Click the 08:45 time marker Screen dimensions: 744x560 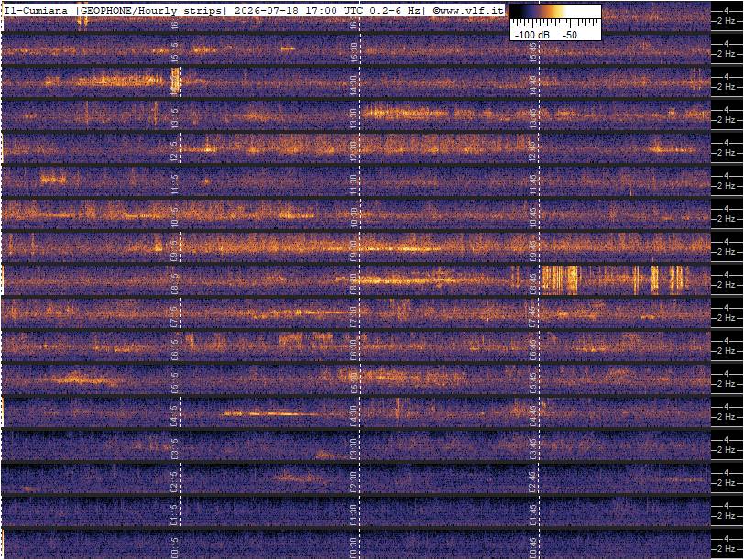click(533, 284)
